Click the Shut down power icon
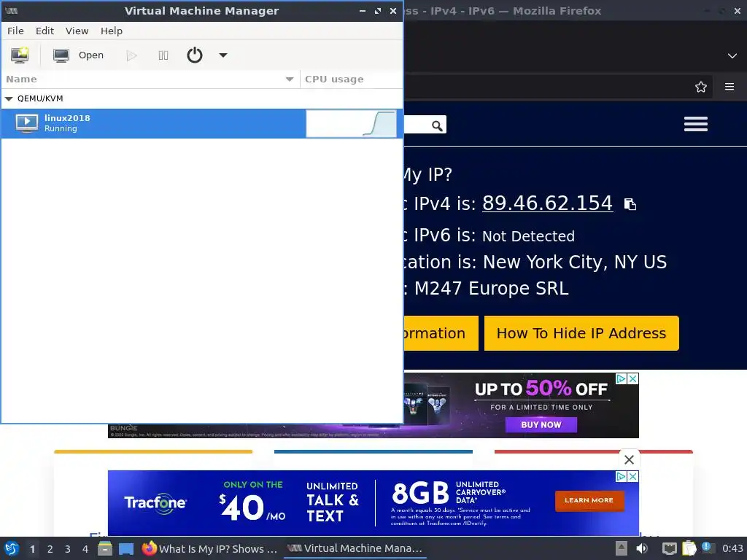747x560 pixels. (x=194, y=55)
